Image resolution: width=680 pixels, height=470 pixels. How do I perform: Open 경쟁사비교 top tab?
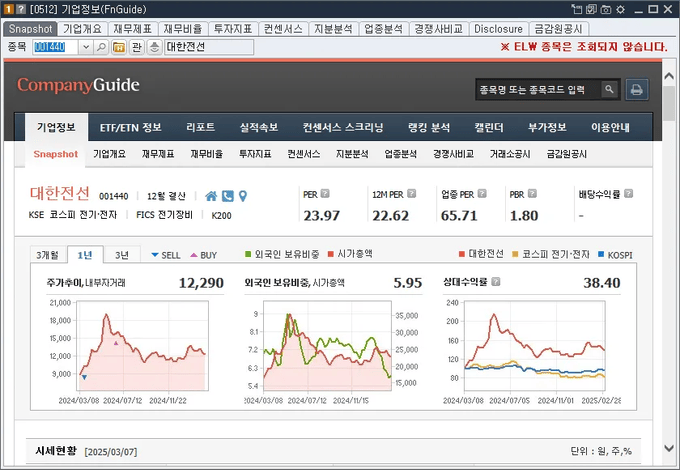(x=438, y=29)
